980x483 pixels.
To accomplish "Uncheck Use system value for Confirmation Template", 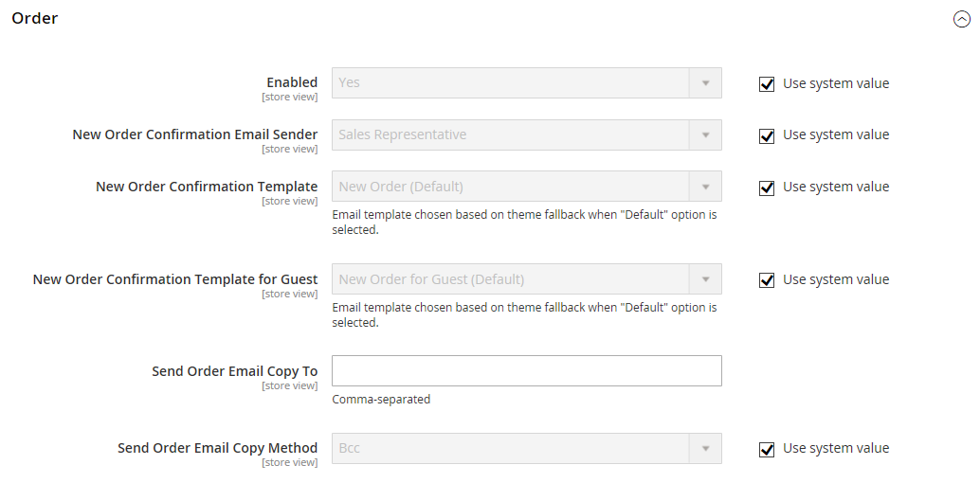I will pyautogui.click(x=767, y=188).
